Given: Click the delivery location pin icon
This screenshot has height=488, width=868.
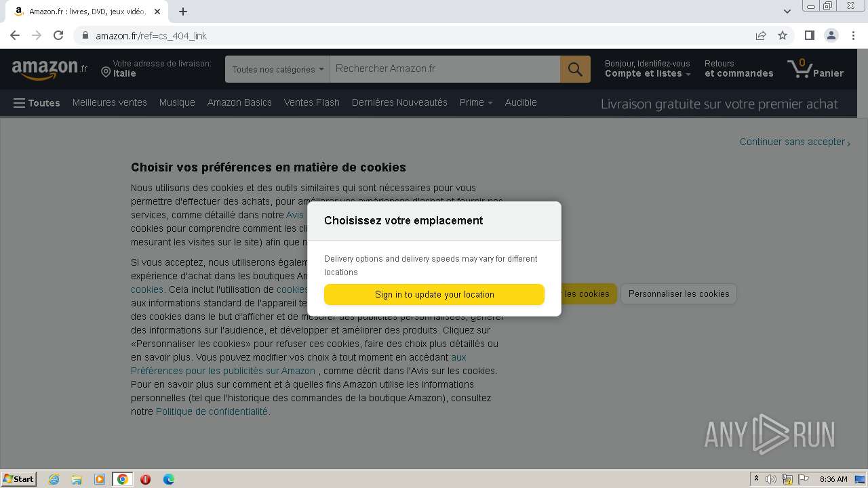Looking at the screenshot, I should 106,72.
